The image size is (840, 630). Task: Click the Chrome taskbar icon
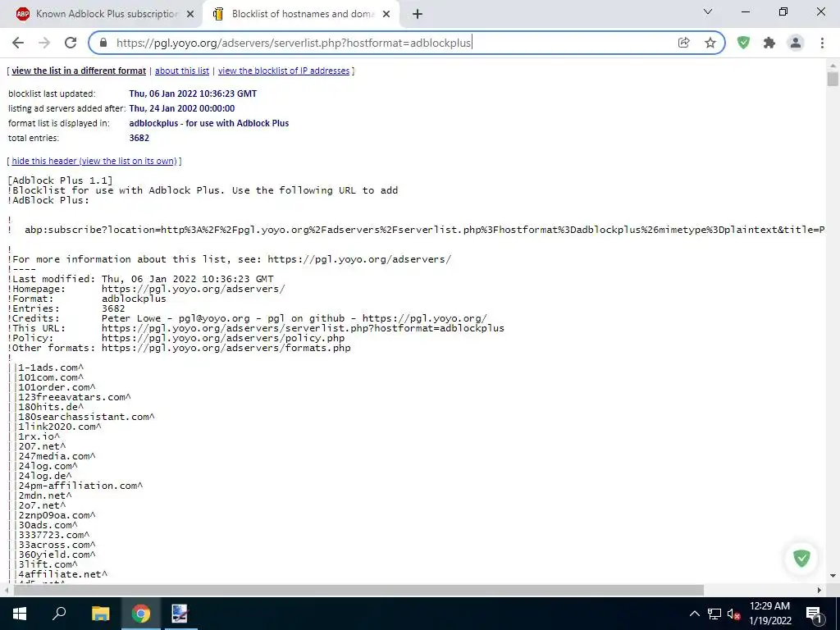point(141,614)
